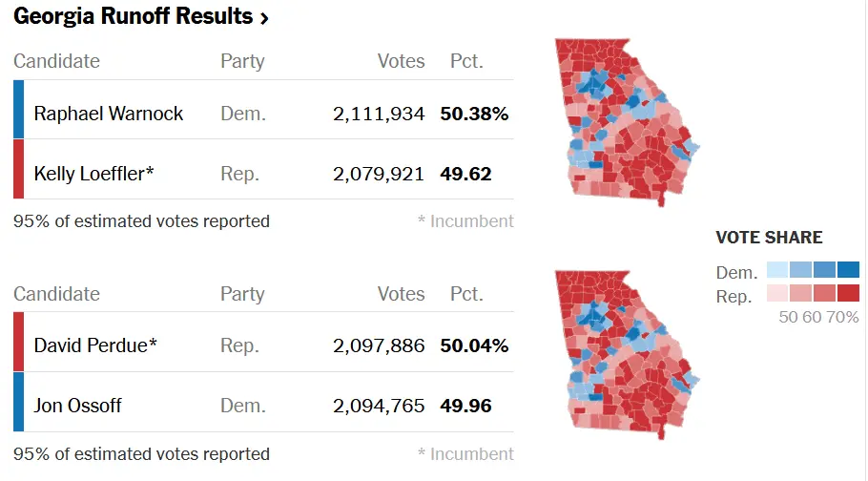
Task: Select Raphael Warnock's candidate name
Action: [x=109, y=114]
